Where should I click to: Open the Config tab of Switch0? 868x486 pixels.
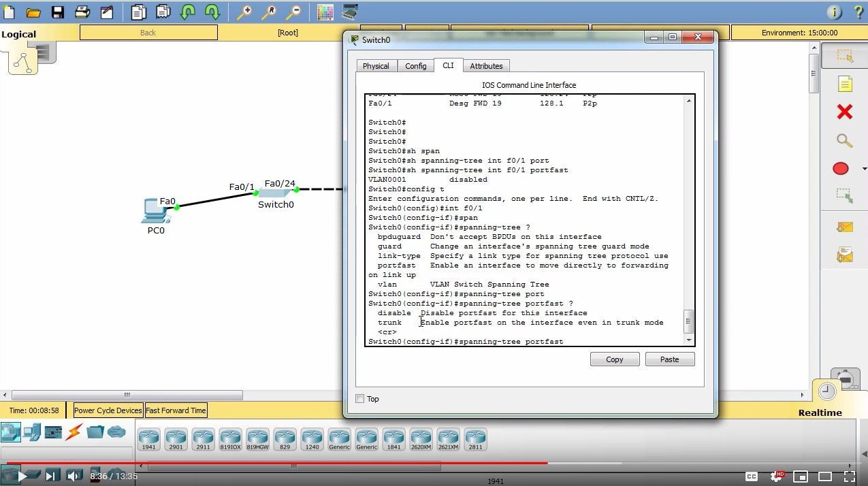pos(415,66)
